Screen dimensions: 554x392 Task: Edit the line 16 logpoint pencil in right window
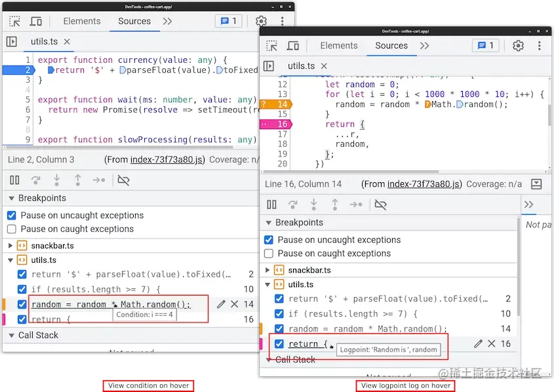click(x=479, y=343)
